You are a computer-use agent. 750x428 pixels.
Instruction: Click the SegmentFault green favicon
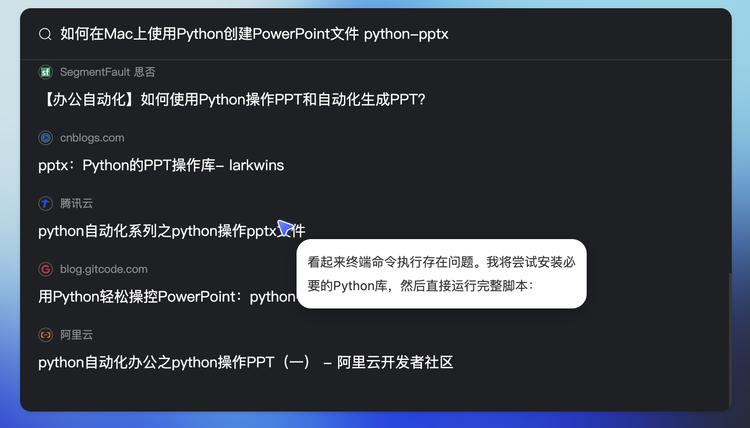[x=45, y=72]
